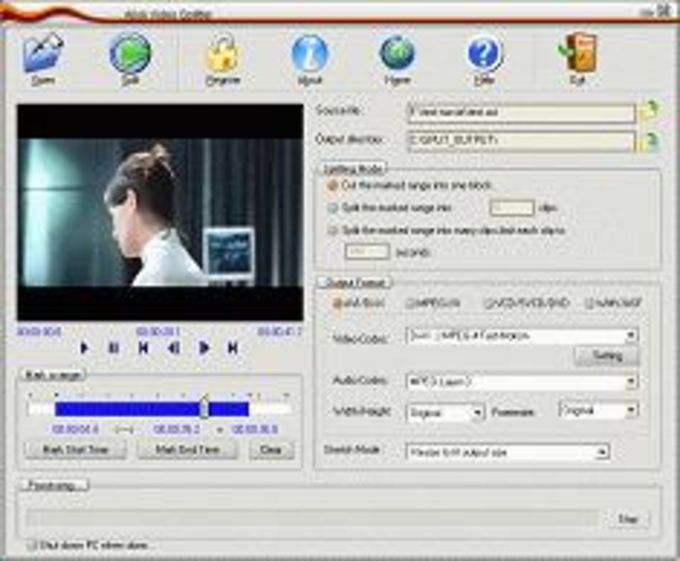
Task: Enable 'Shut down PC when done' checkbox
Action: click(x=33, y=546)
